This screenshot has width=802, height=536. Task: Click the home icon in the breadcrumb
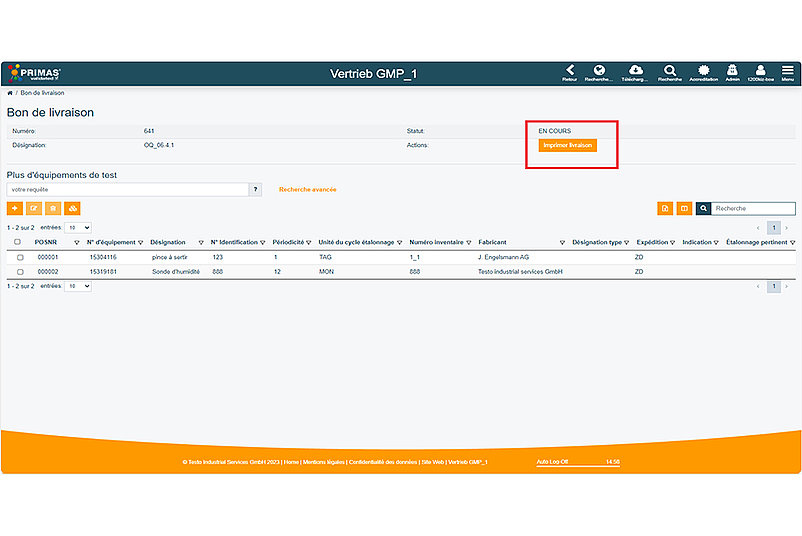10,93
